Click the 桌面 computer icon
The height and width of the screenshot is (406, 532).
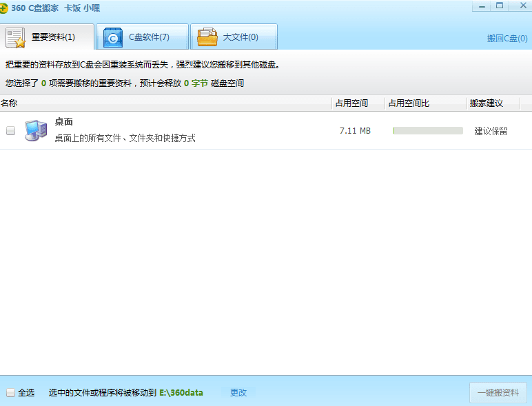coord(35,130)
